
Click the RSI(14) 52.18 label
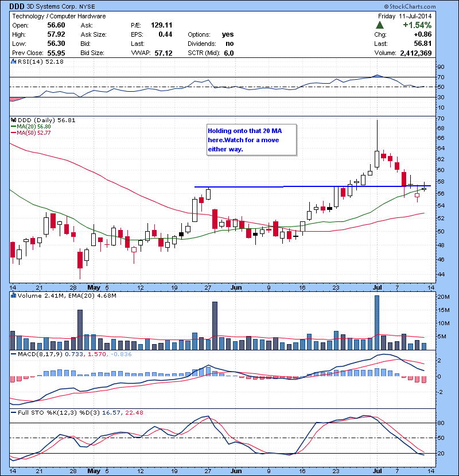pyautogui.click(x=41, y=61)
